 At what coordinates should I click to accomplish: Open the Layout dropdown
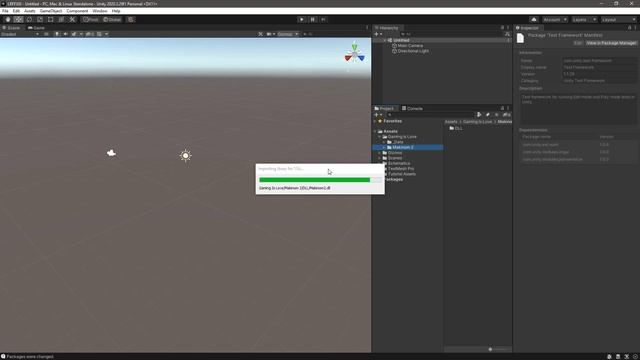[x=619, y=20]
